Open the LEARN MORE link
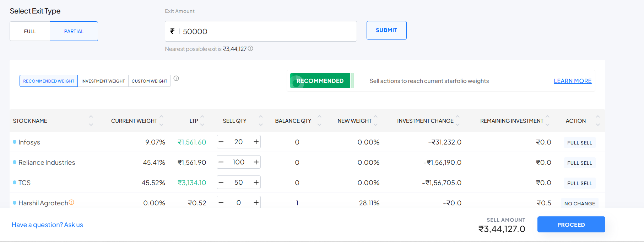This screenshot has height=242, width=644. [573, 81]
